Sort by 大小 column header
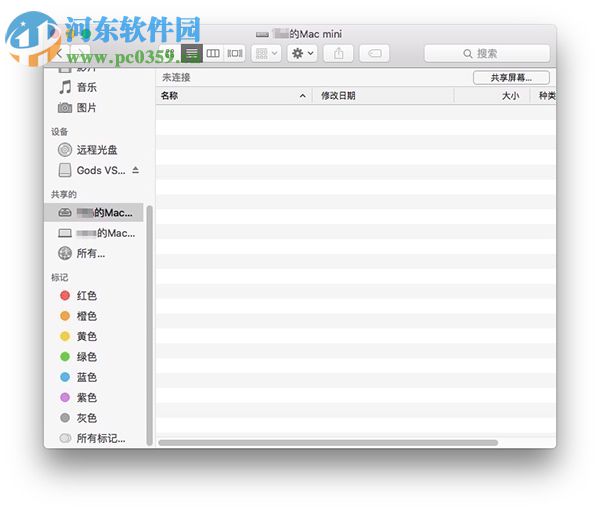 (x=492, y=96)
